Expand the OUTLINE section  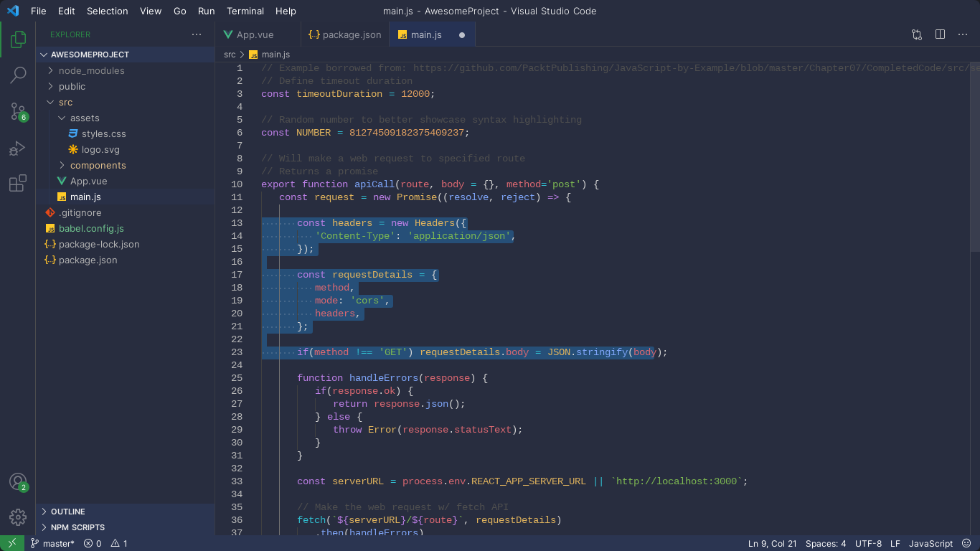[126, 512]
